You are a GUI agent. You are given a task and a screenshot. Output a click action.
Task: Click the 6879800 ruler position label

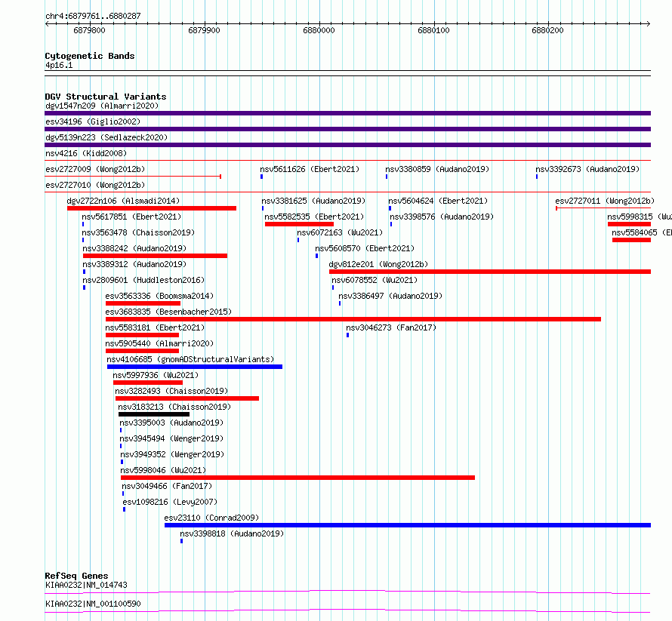point(89,30)
